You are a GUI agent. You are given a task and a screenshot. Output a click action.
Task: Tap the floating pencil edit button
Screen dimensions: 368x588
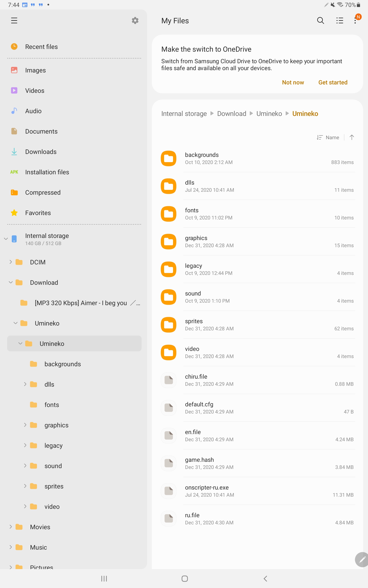362,560
